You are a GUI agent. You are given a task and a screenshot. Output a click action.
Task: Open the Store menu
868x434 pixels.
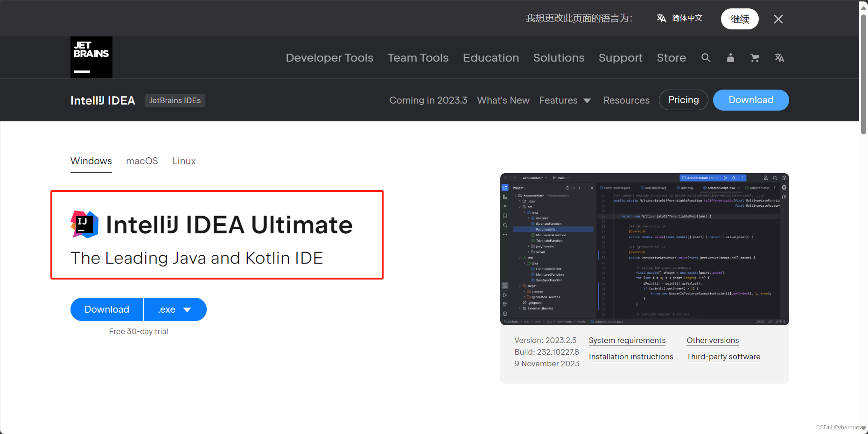pyautogui.click(x=672, y=58)
